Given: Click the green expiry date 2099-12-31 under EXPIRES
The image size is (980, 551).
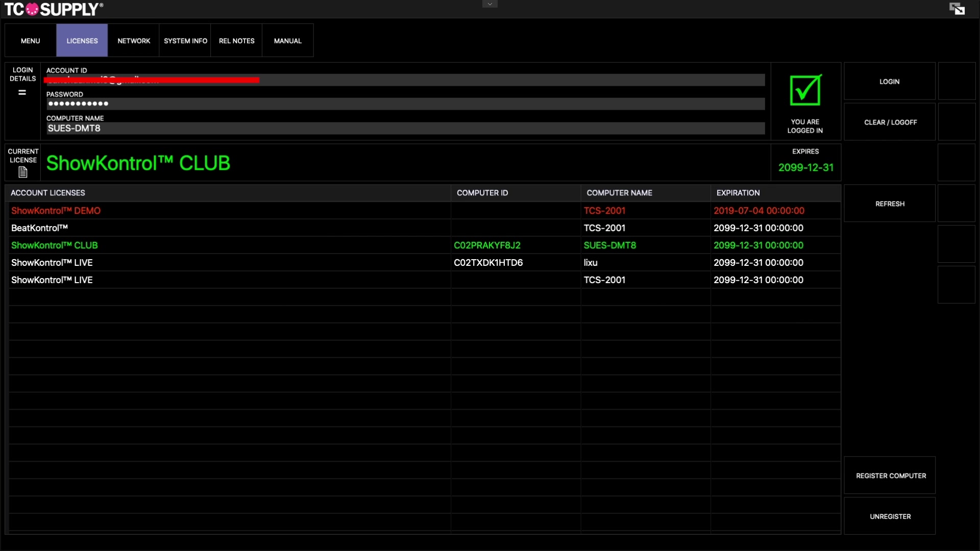Looking at the screenshot, I should [x=805, y=167].
